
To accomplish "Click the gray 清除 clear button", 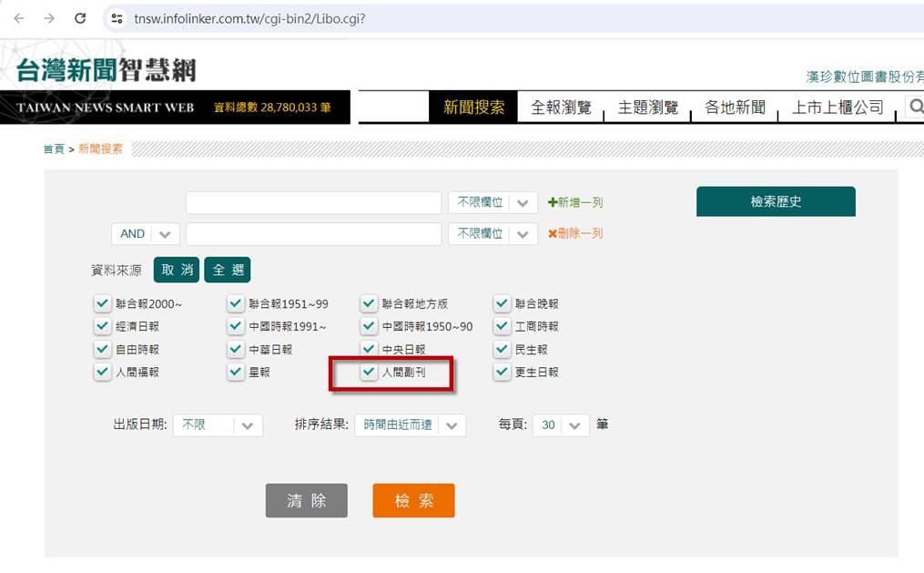I will click(306, 501).
